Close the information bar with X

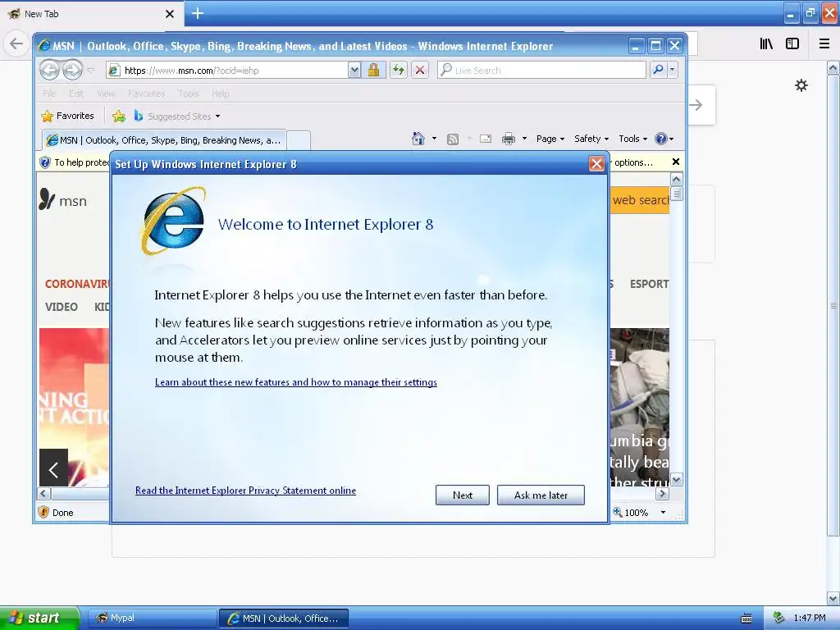pos(676,162)
